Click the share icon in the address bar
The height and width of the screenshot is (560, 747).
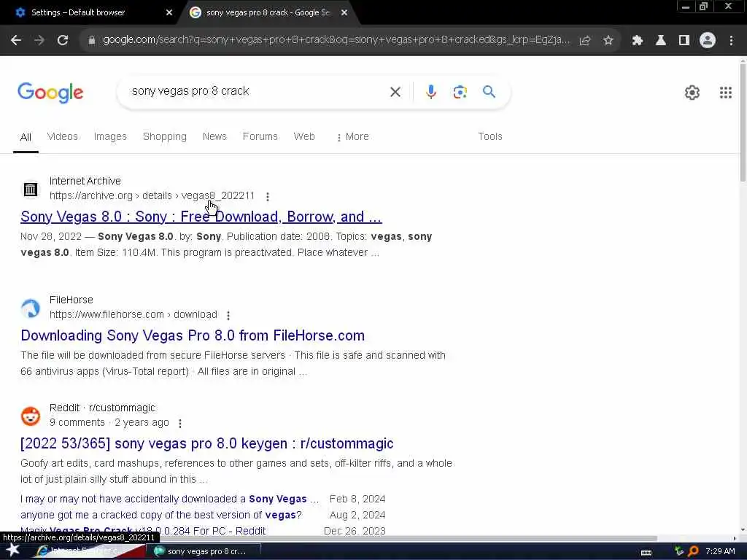coord(585,41)
